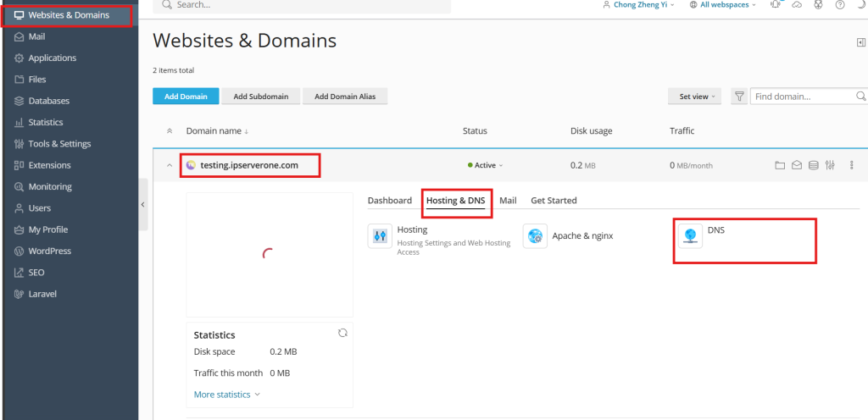Screen dimensions: 868x420
Task: Click the Add Domain button
Action: [186, 97]
